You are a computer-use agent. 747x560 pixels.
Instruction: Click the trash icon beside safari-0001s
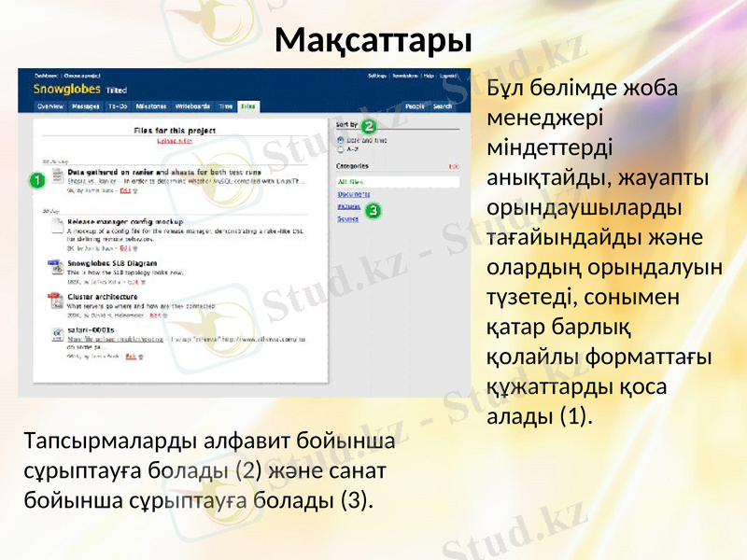[139, 357]
